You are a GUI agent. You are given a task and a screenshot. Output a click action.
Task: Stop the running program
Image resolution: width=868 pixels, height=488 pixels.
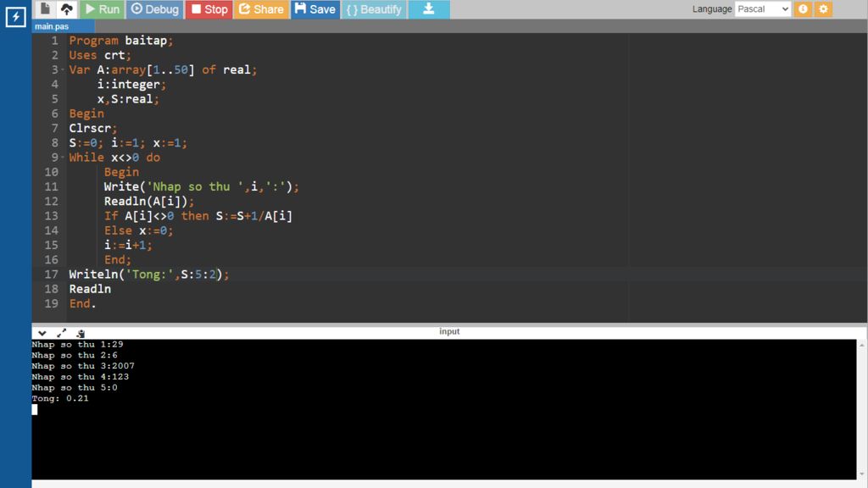tap(209, 8)
